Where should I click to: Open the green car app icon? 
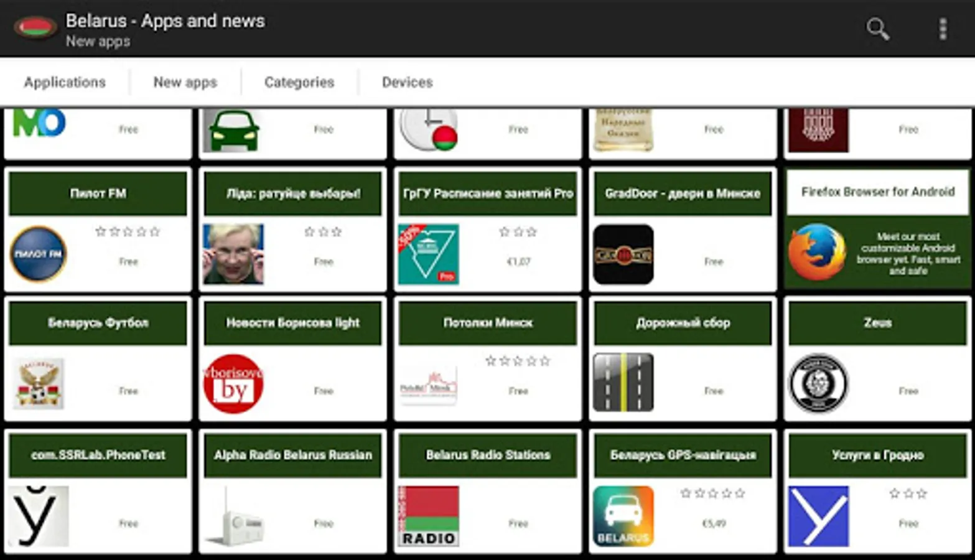[x=233, y=130]
